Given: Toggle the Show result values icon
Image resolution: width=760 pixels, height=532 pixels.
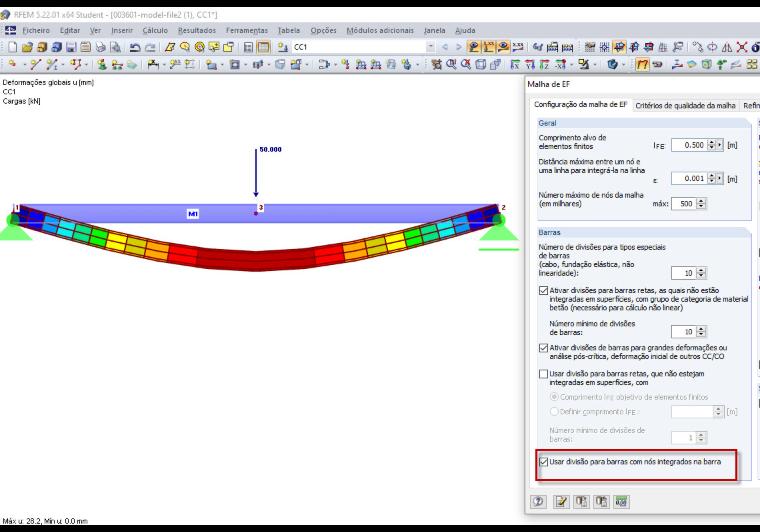Looking at the screenshot, I should pos(518,47).
